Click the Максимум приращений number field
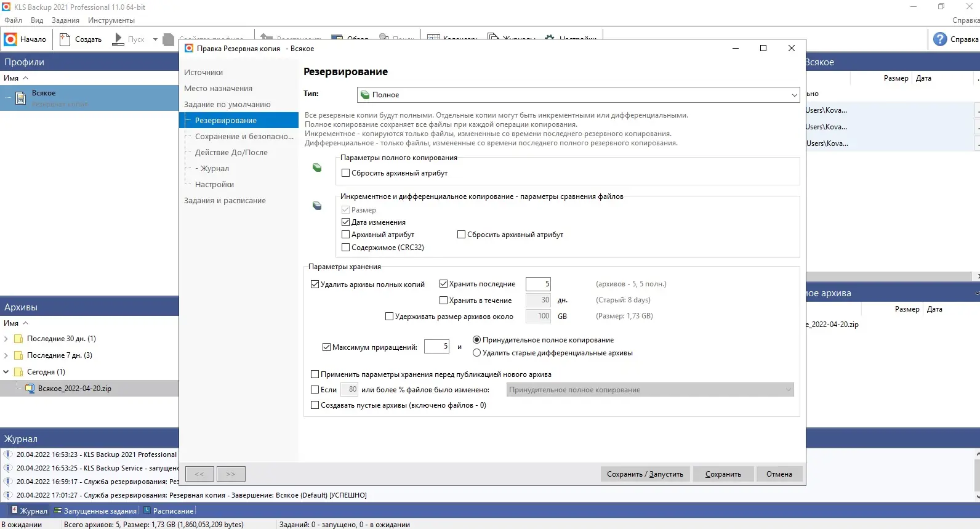Screen dimensions: 980x529 tap(437, 347)
